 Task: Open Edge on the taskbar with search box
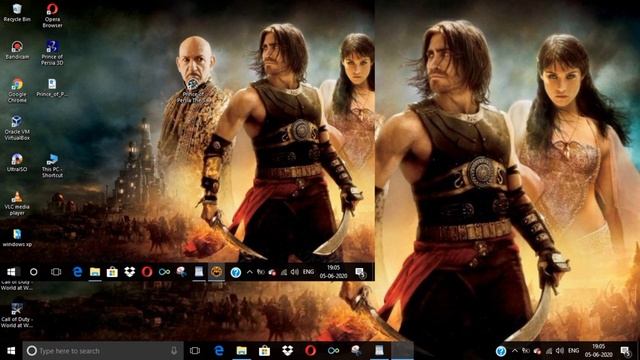pyautogui.click(x=219, y=351)
